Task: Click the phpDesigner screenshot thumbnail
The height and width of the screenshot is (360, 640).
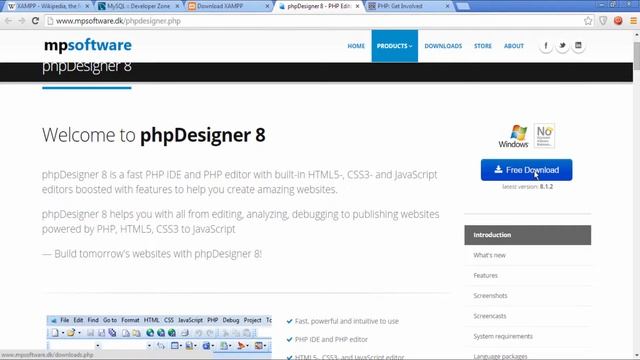Action: [159, 337]
